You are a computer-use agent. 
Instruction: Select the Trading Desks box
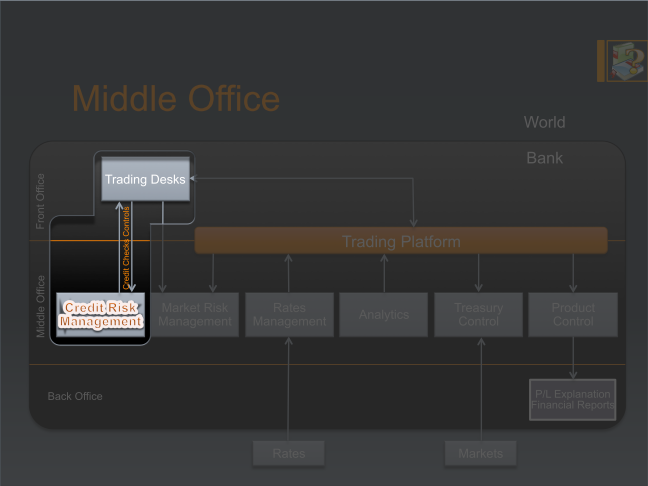[145, 179]
